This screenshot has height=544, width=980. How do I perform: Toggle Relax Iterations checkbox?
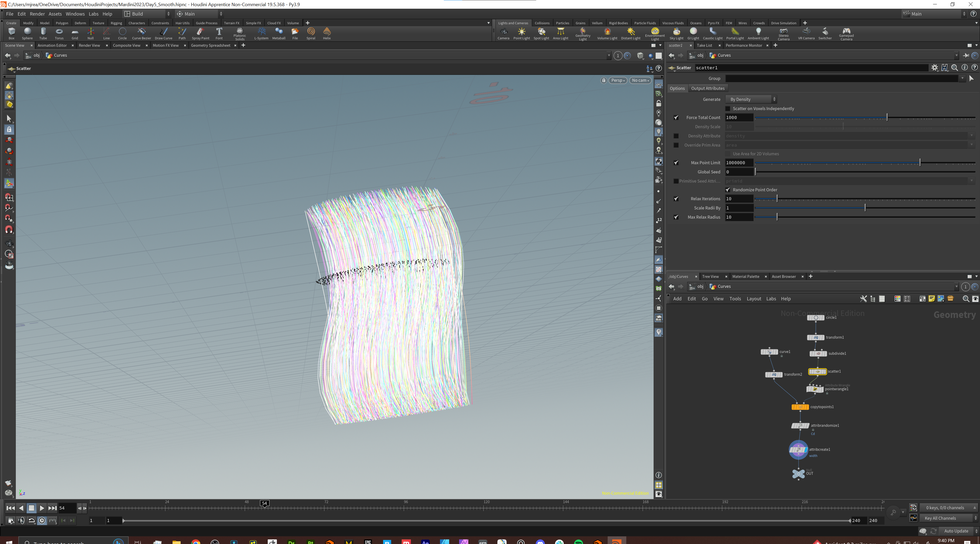[676, 199]
